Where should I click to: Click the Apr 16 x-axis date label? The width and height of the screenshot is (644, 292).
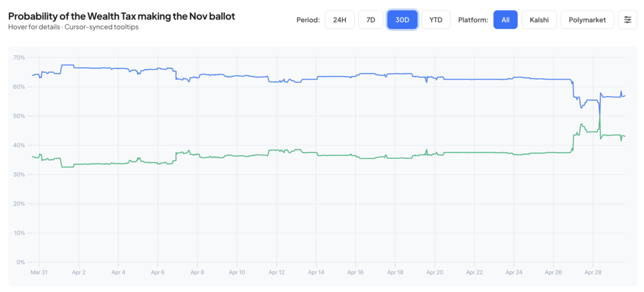[x=355, y=273]
